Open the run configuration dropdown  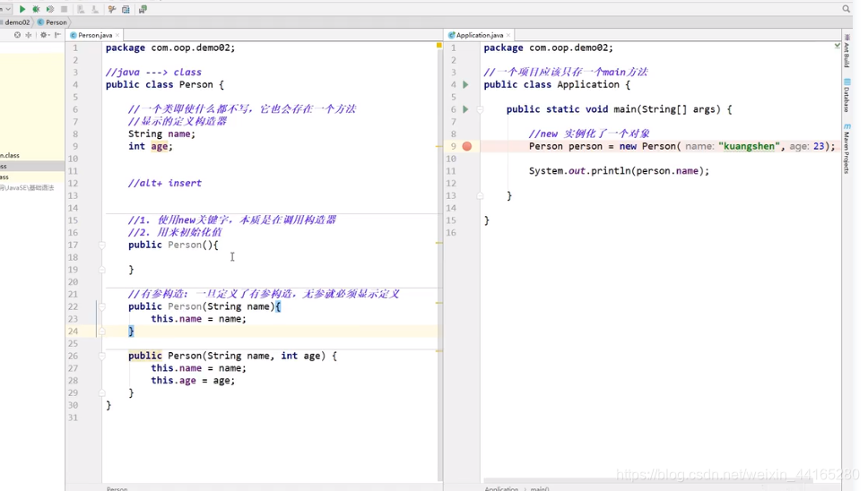point(6,9)
